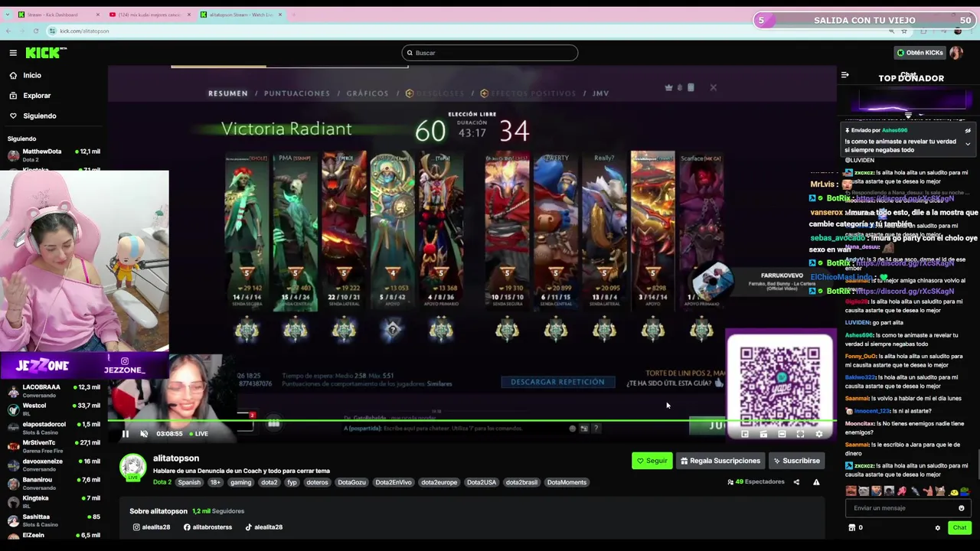Open alealita28 Instagram link

click(151, 527)
